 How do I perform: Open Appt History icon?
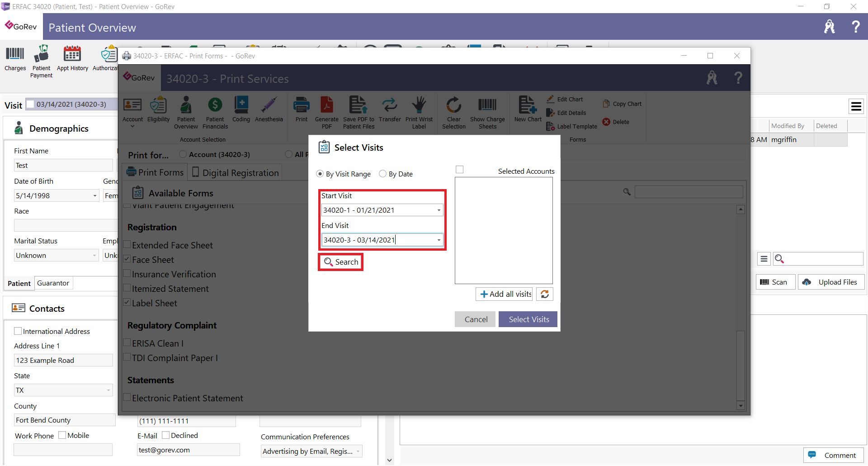tap(72, 59)
